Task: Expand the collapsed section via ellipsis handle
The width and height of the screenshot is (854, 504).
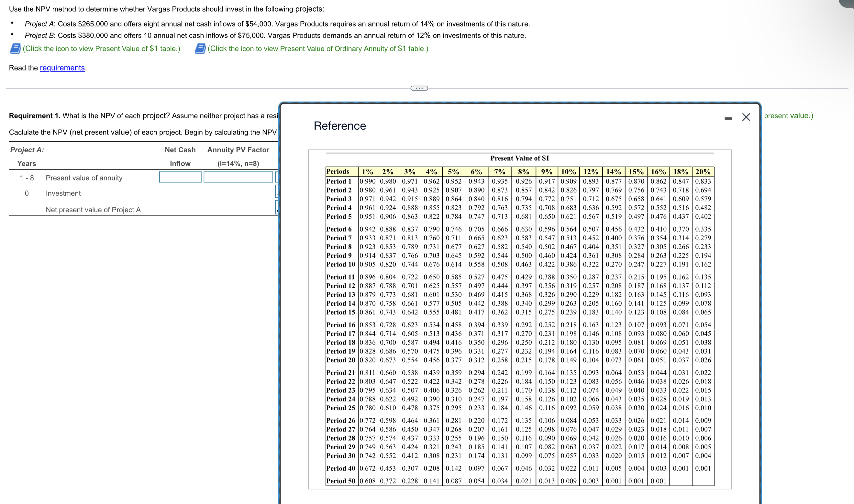Action: tap(419, 88)
